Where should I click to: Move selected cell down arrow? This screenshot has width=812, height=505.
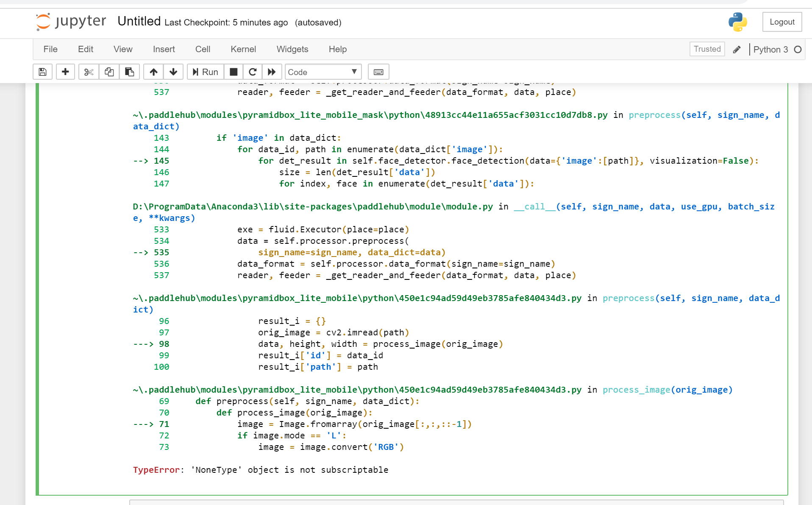click(173, 72)
